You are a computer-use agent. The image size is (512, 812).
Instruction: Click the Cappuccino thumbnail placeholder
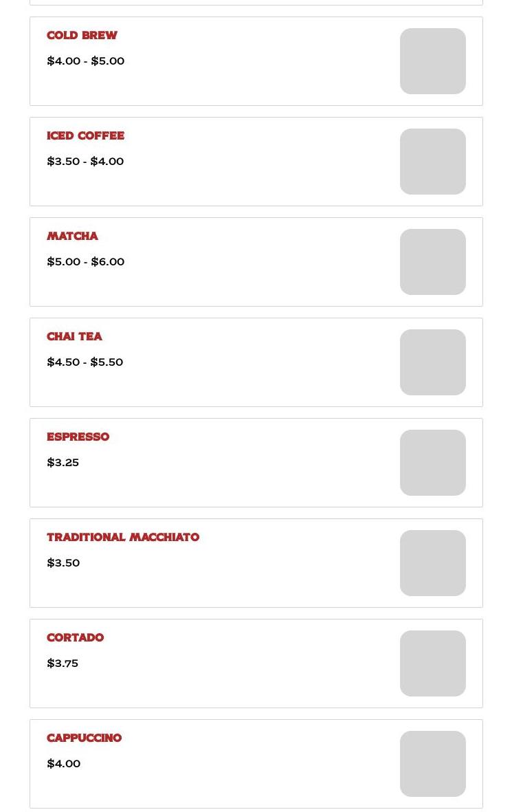(433, 764)
